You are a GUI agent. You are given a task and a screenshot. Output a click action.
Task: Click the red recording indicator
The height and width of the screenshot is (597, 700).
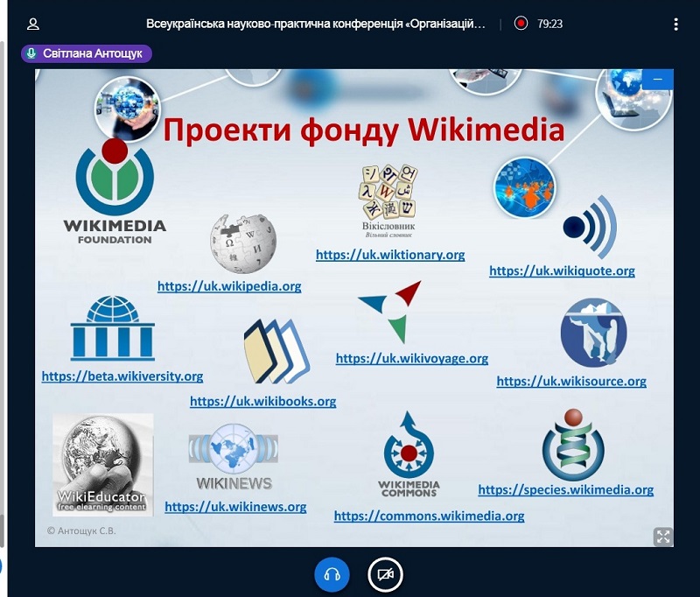point(521,24)
